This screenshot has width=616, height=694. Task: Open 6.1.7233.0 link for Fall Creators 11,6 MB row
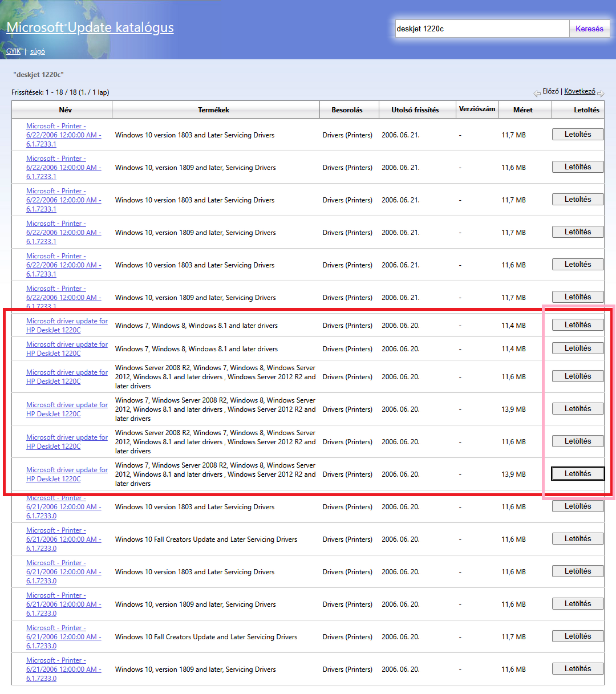click(64, 539)
